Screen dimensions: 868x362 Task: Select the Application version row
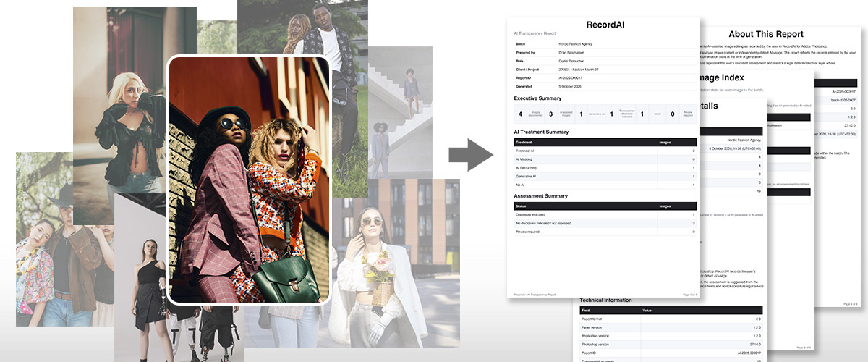tap(671, 336)
